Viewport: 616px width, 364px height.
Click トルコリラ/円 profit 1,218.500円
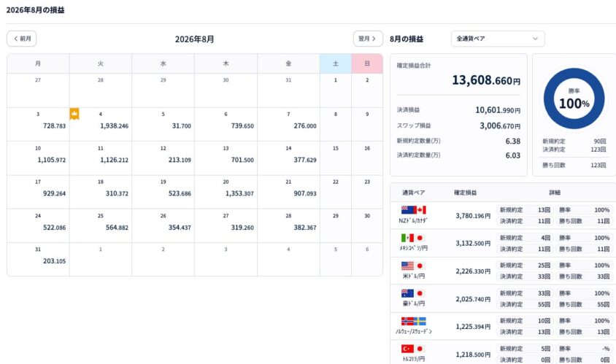click(473, 355)
